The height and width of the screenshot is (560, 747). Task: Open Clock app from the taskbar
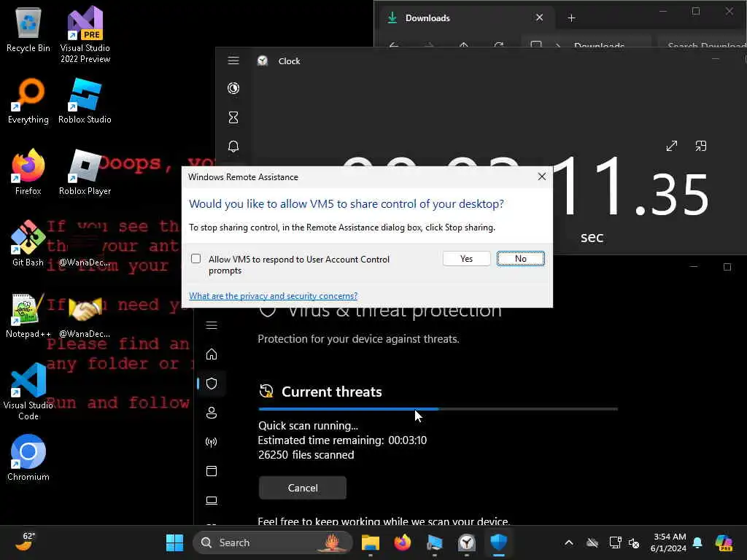point(467,542)
